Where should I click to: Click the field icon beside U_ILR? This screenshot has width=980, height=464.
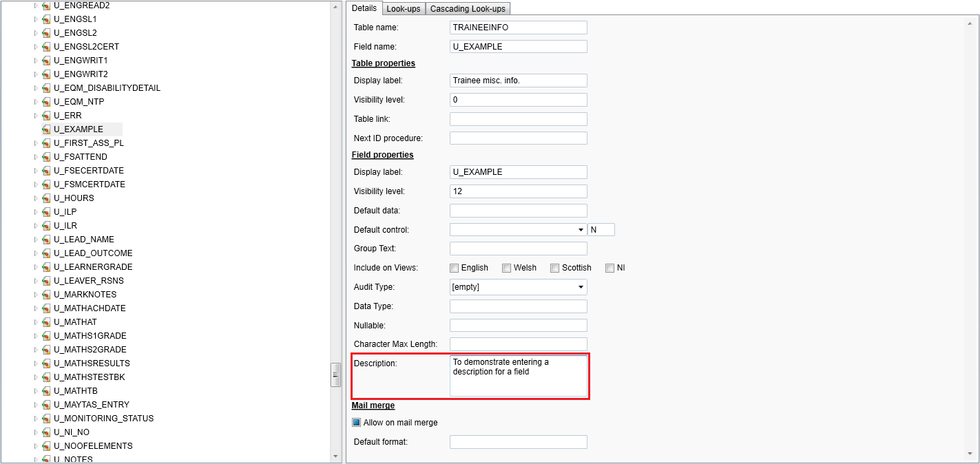(x=46, y=226)
